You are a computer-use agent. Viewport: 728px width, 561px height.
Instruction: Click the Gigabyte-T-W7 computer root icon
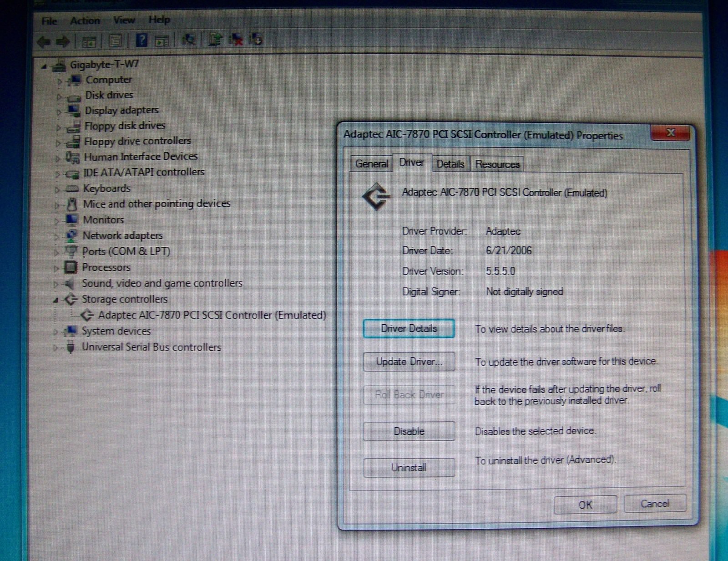[58, 66]
